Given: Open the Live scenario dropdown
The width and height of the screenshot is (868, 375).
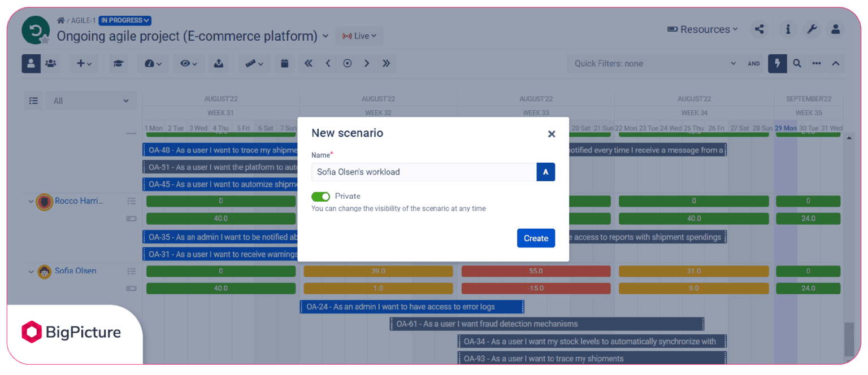Looking at the screenshot, I should click(x=359, y=36).
